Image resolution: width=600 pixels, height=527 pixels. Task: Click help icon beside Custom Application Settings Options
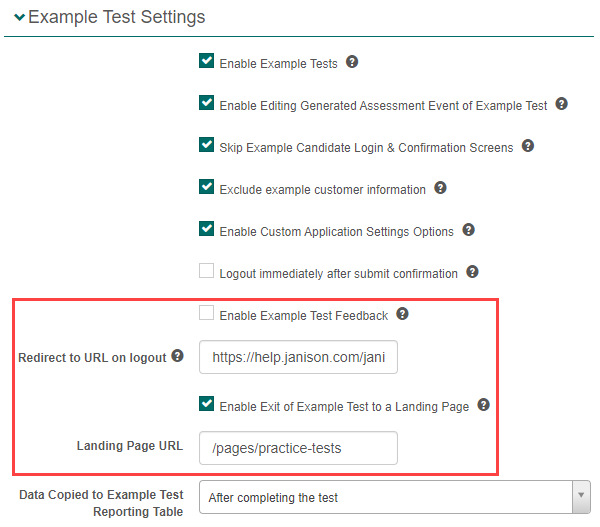(468, 230)
